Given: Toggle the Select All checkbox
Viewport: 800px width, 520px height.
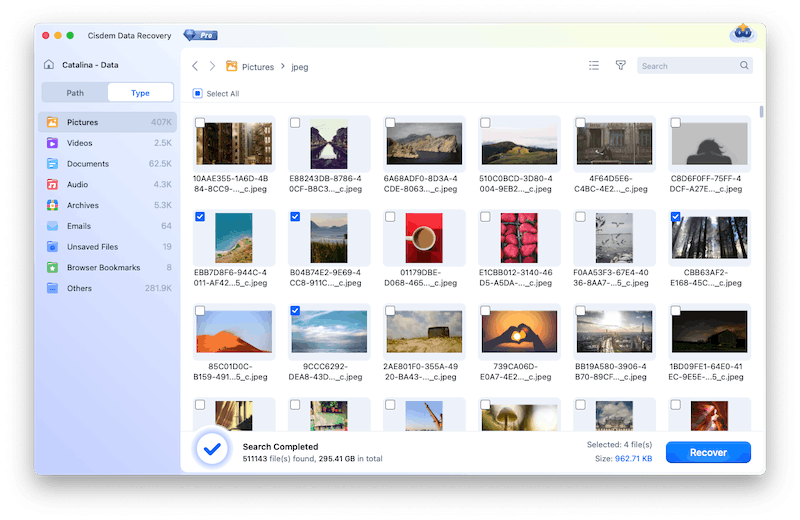Looking at the screenshot, I should click(x=197, y=93).
